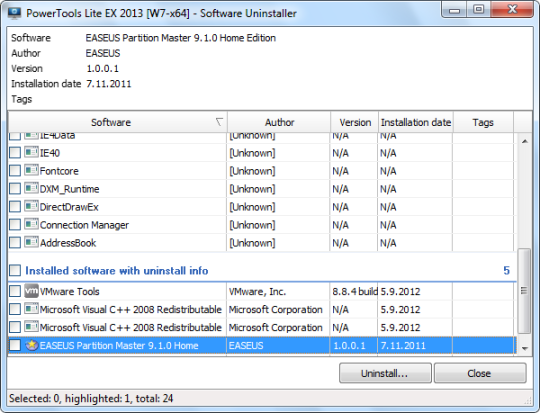Select the DirectDrawEx row name
540x413 pixels.
[69, 207]
